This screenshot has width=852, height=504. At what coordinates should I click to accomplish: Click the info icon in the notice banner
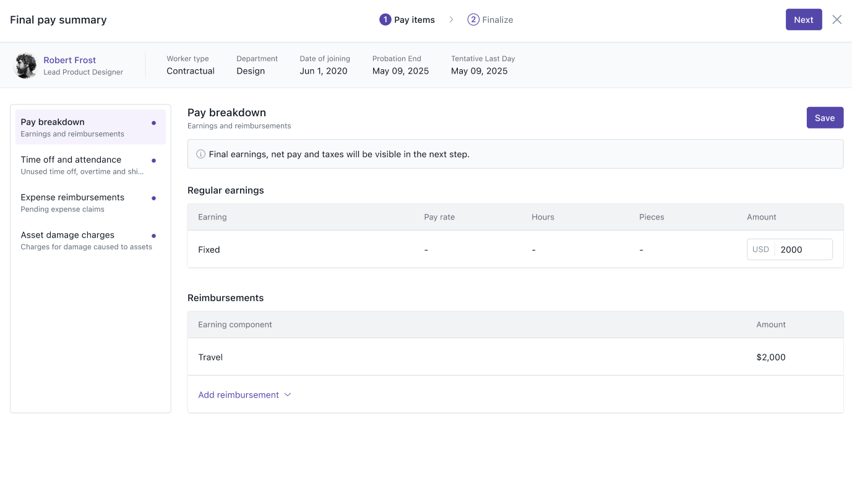point(200,154)
